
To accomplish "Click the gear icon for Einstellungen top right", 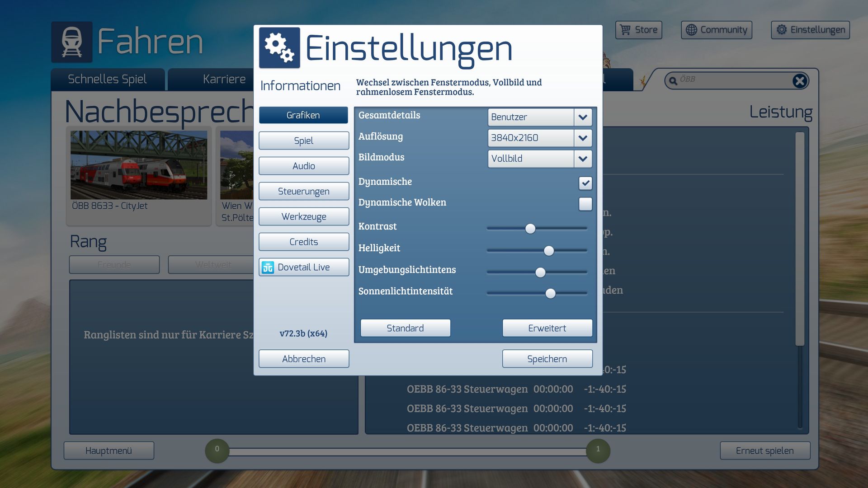I will tap(781, 30).
